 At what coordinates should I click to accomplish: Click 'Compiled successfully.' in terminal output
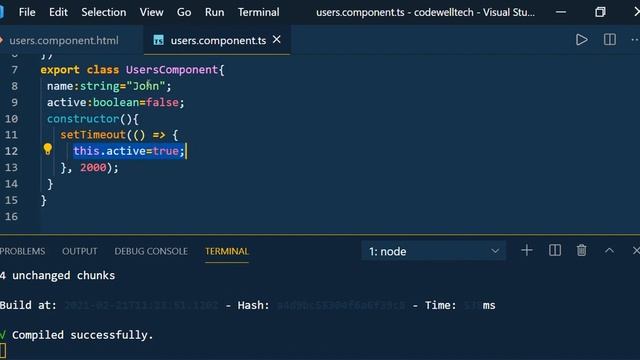click(82, 335)
